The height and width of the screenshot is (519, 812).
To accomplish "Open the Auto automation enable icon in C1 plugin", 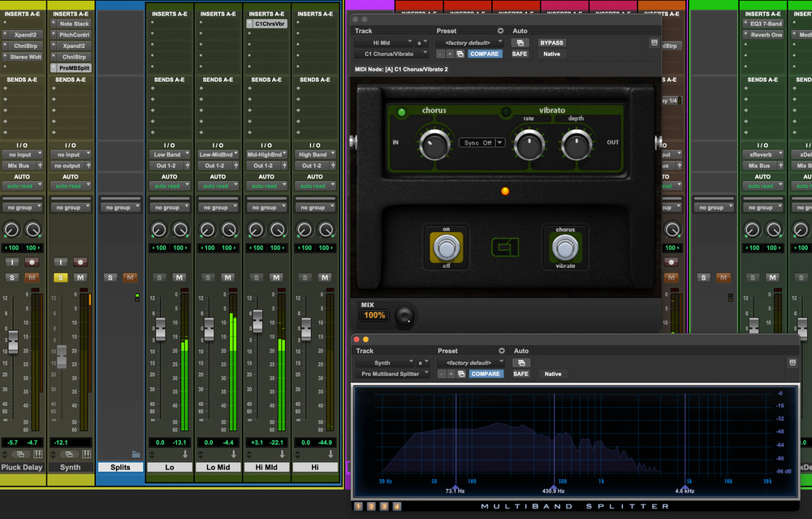I will coord(520,42).
